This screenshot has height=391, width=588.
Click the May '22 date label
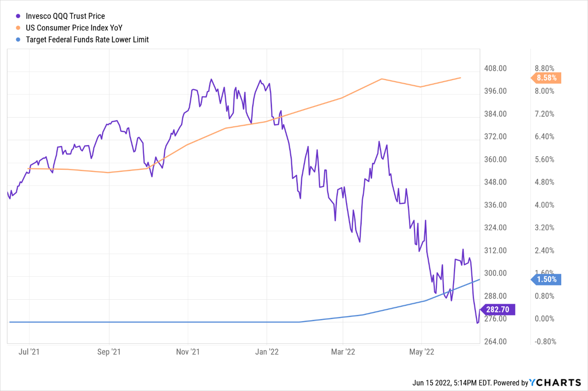421,352
